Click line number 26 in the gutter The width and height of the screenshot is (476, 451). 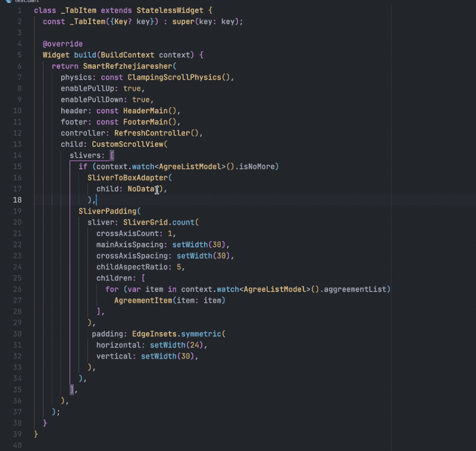[x=17, y=289]
